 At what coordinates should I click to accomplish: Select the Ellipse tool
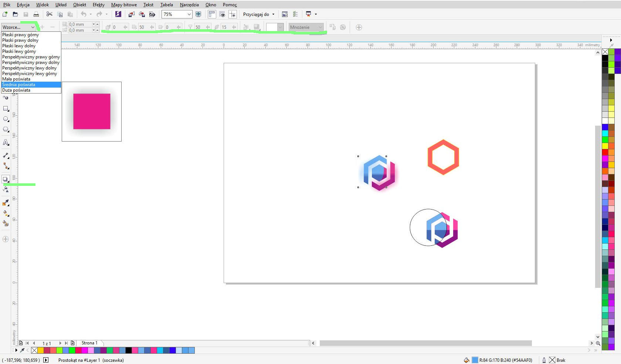(6, 119)
